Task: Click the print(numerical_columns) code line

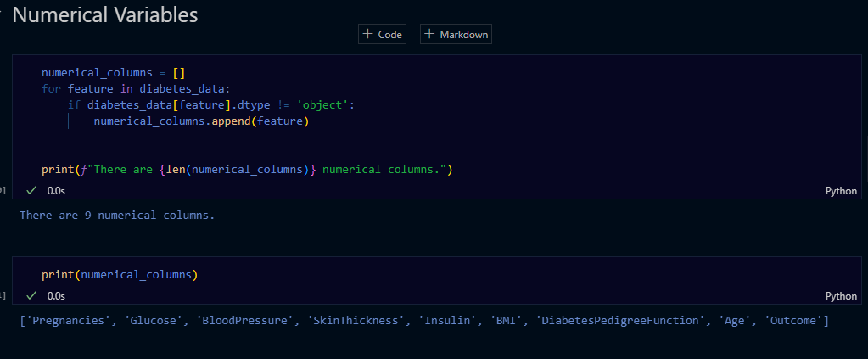Action: (x=120, y=274)
